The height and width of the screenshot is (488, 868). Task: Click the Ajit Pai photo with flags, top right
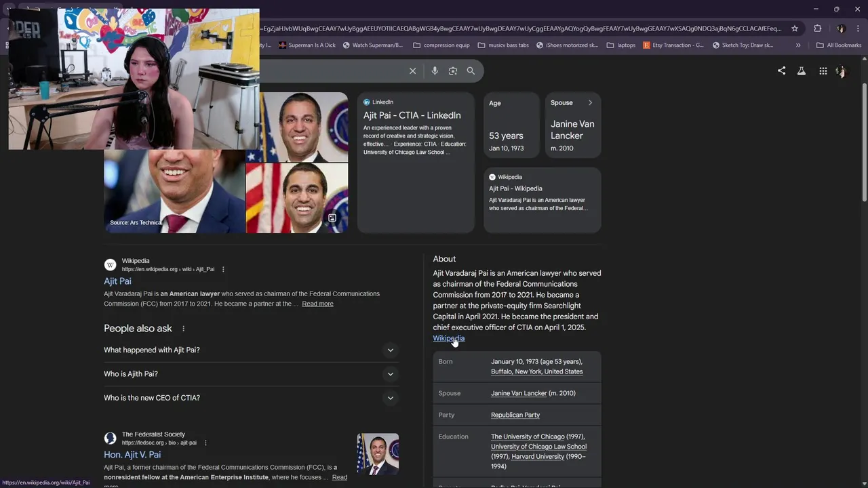click(304, 127)
